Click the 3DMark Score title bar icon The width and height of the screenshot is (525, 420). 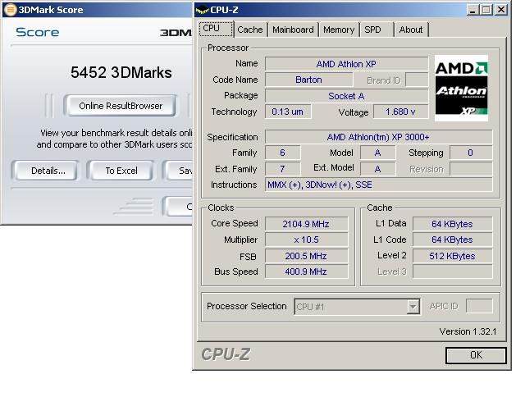tap(10, 9)
